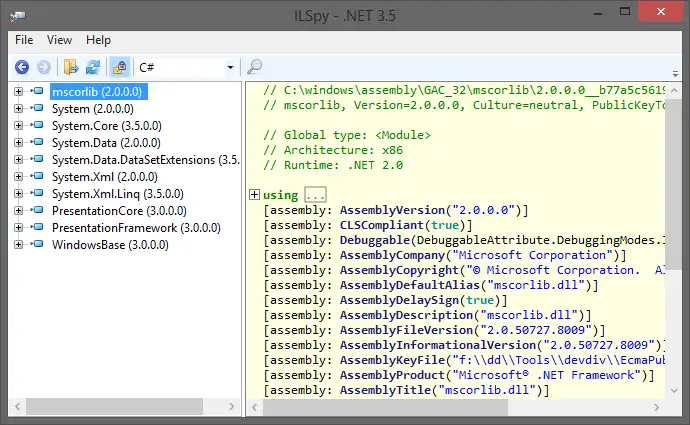Click tree pane horizontal scroll left arrow

pos(18,407)
